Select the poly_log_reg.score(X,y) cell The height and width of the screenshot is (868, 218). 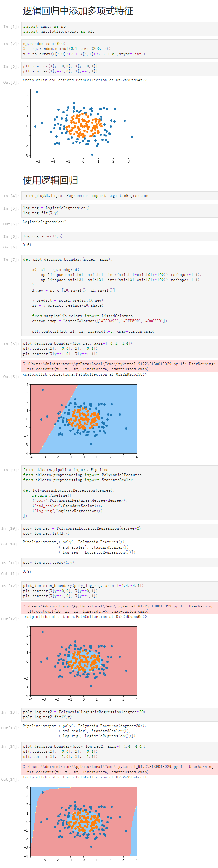(x=119, y=563)
